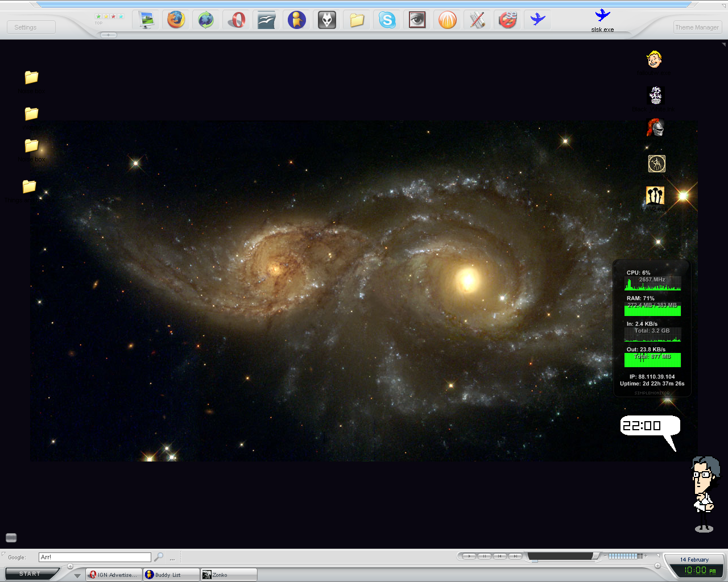Open the knight helmet desktop icon

click(x=655, y=128)
